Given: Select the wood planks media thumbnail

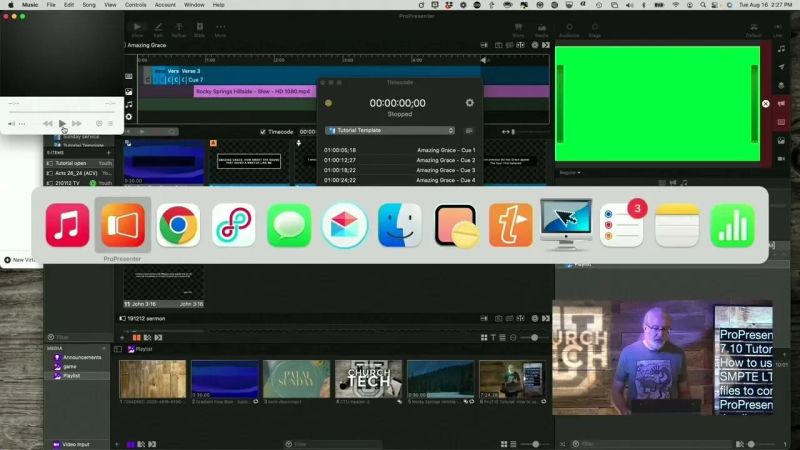Looking at the screenshot, I should point(153,379).
